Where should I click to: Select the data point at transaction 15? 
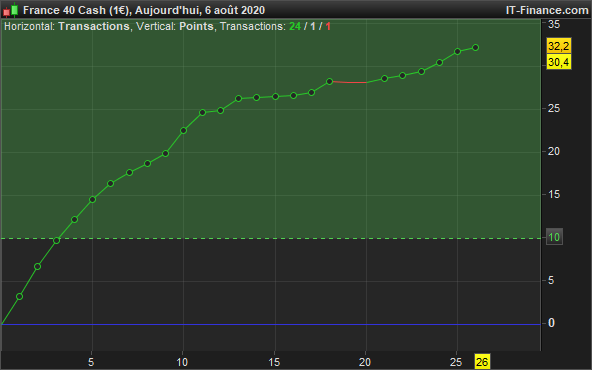click(x=275, y=97)
